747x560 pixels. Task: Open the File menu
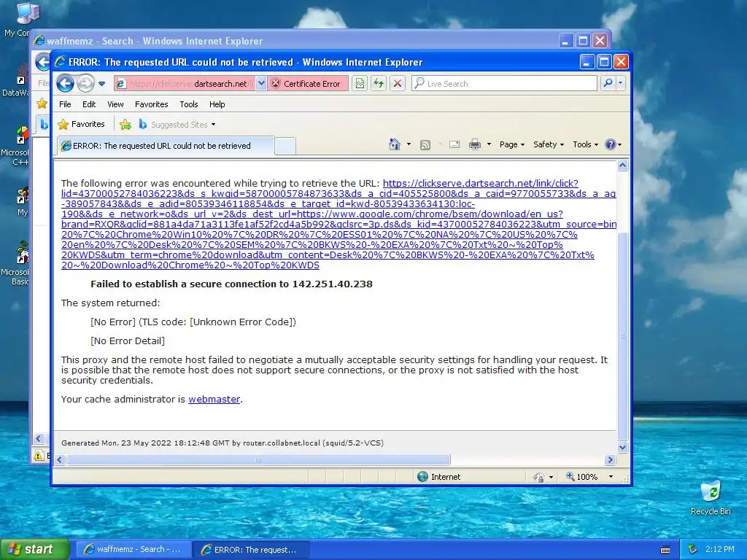tap(65, 104)
